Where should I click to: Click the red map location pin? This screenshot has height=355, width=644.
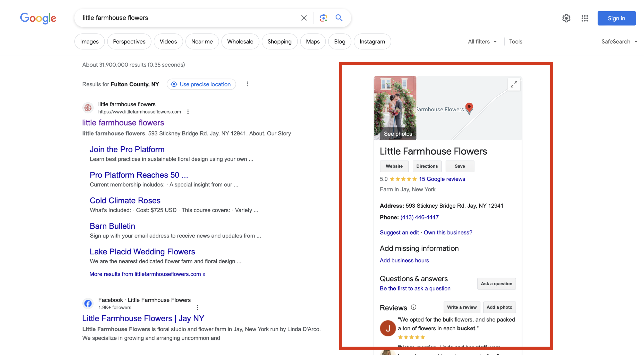(469, 108)
